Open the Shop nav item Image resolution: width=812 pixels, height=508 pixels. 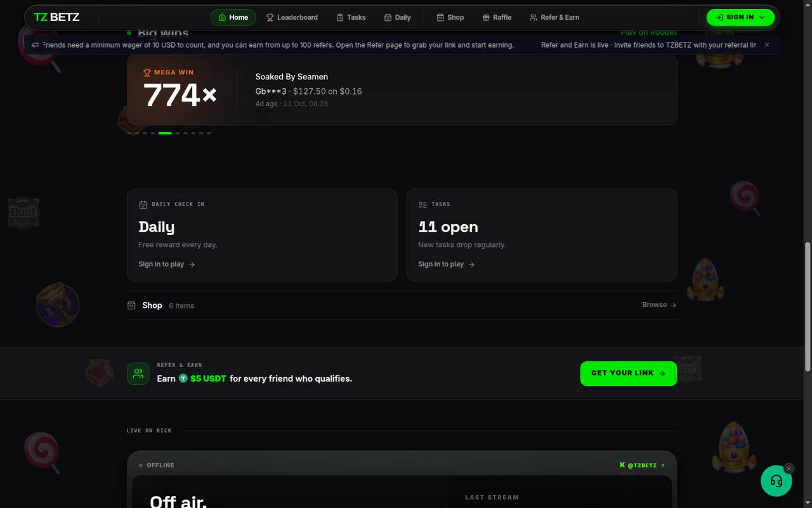click(x=450, y=17)
